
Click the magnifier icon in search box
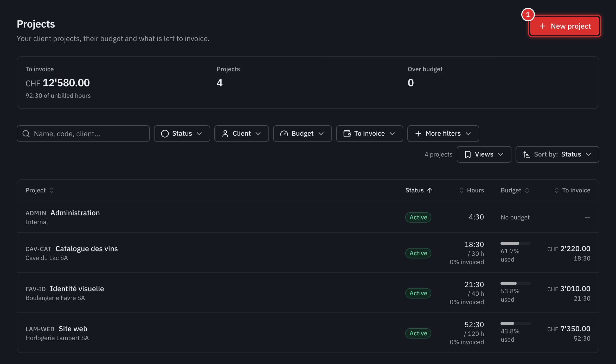coord(26,134)
